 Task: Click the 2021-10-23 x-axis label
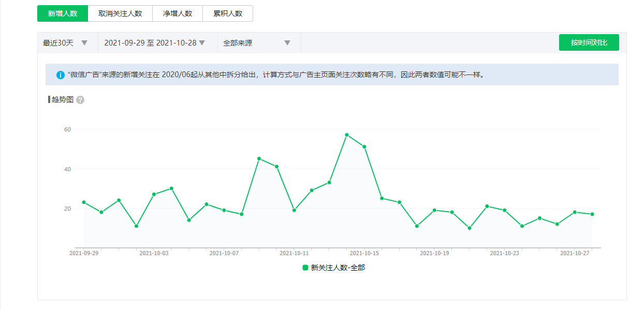click(504, 254)
